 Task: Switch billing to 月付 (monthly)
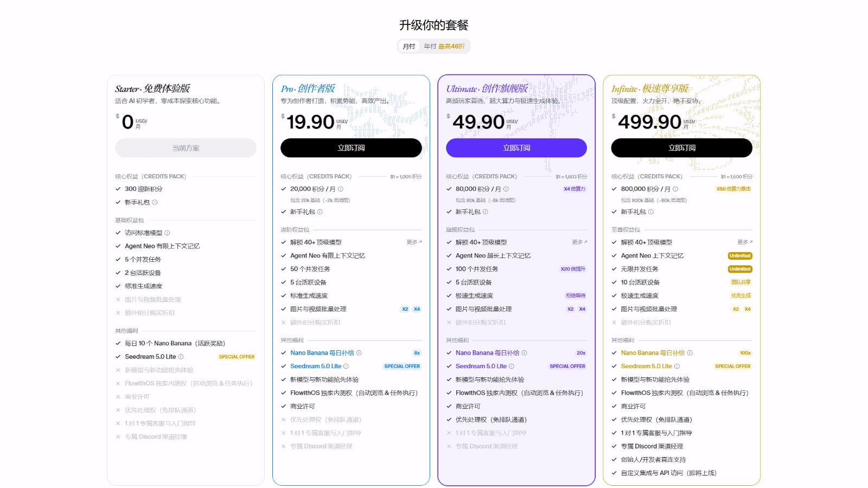pos(409,47)
